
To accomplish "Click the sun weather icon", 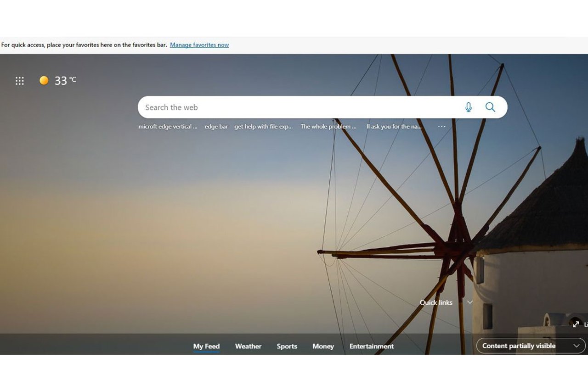I will [x=44, y=80].
